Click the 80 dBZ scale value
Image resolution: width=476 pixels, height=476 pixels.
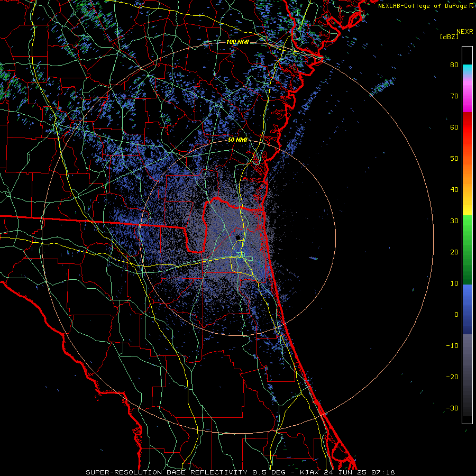[454, 65]
